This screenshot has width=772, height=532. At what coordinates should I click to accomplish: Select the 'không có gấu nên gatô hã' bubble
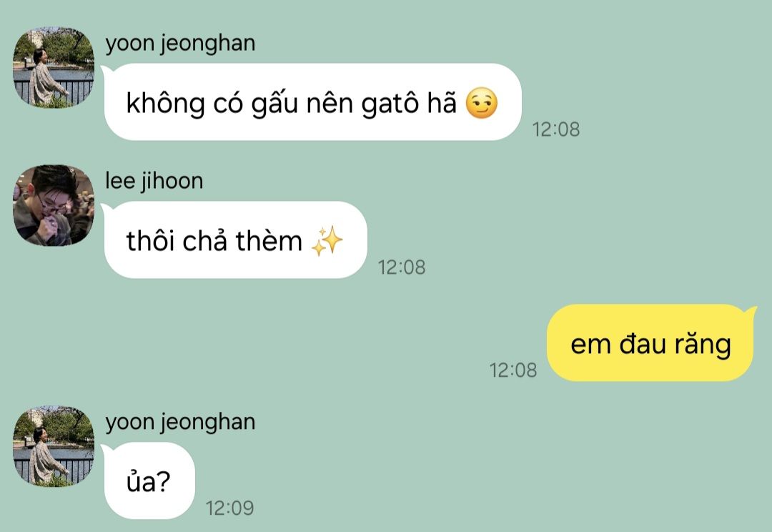pos(312,102)
